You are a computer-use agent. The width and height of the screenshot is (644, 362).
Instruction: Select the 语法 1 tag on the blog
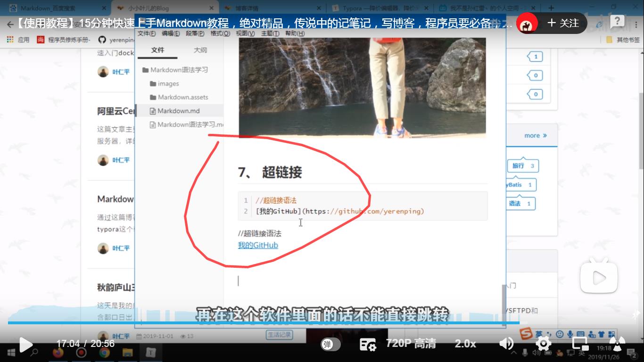tap(521, 204)
